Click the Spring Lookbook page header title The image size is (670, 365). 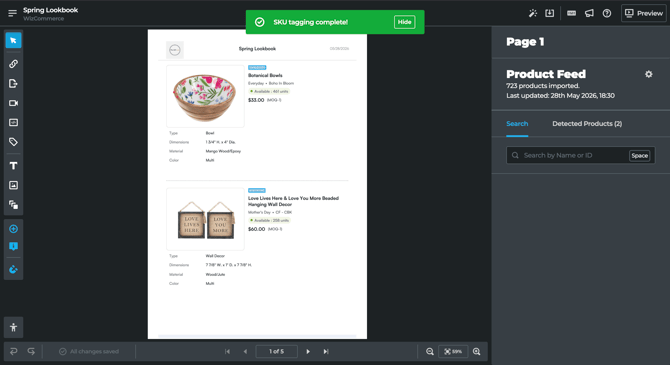point(257,49)
